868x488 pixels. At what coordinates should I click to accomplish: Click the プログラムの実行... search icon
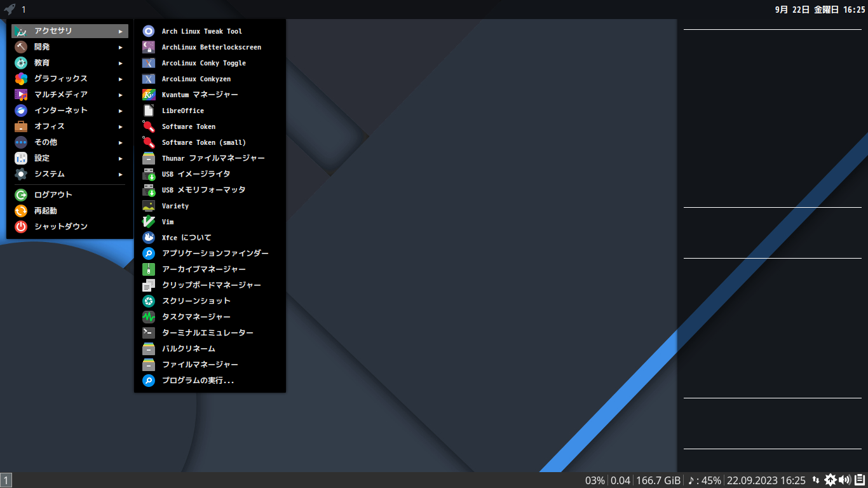(x=149, y=381)
